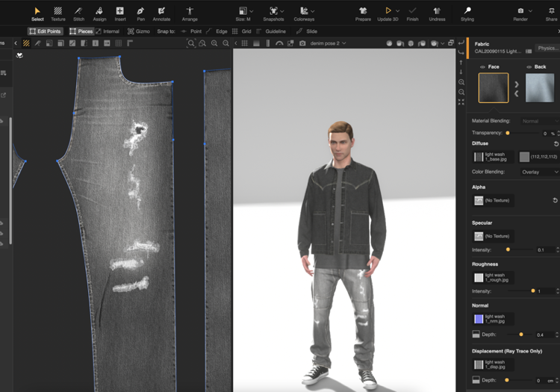Click Render button

520,14
